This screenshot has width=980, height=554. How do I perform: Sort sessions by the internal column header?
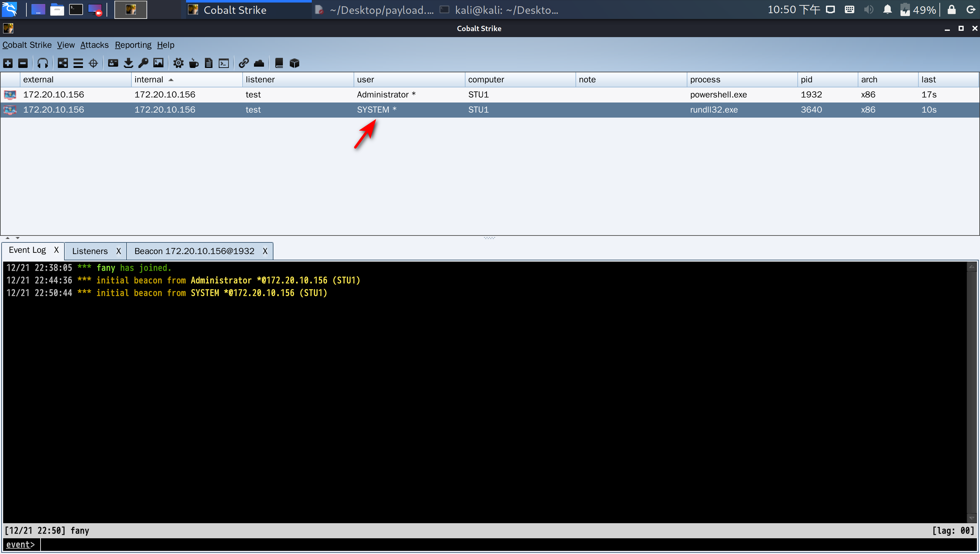point(149,80)
